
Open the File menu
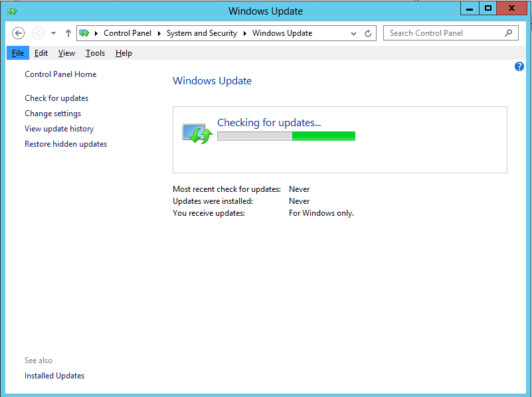tap(18, 53)
